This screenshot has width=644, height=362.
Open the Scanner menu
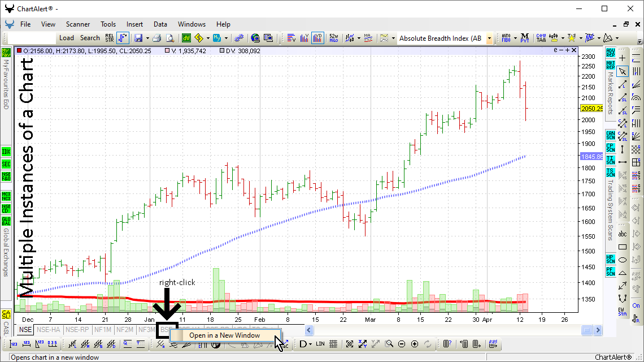tap(77, 24)
